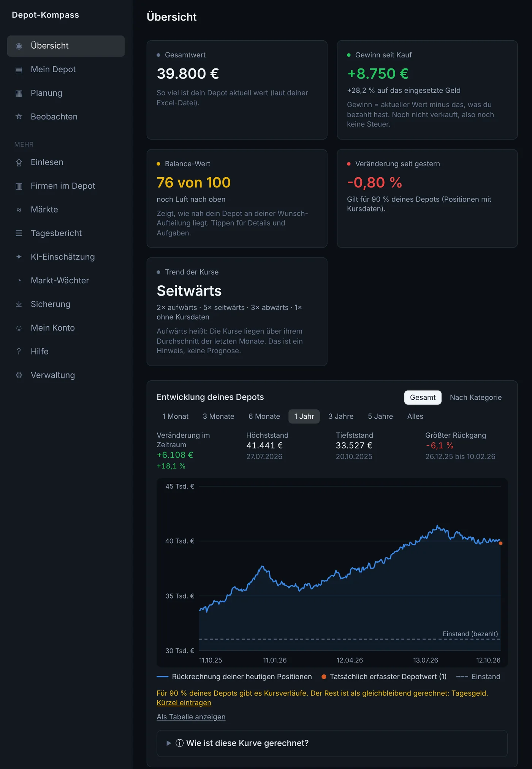
Task: Click the Firmen im Depot icon
Action: coord(19,186)
